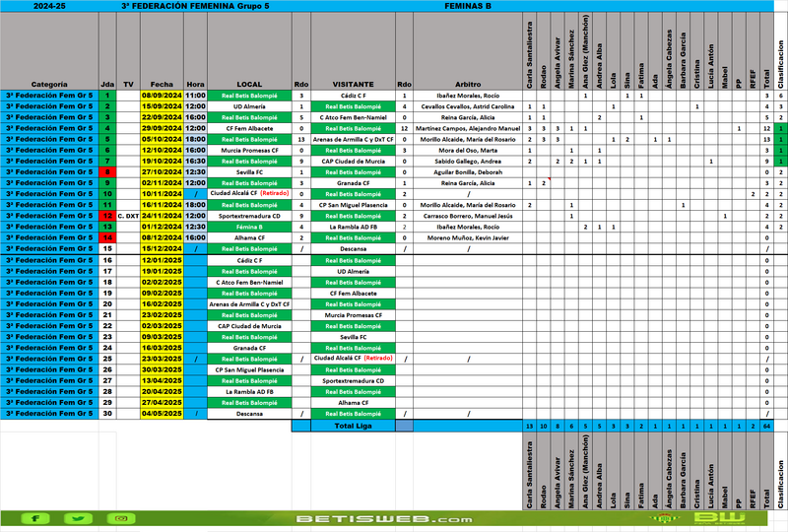Image resolution: width=788 pixels, height=532 pixels.
Task: Select the La Rambla AD FB visitor cell on 01/12/2024
Action: click(x=353, y=227)
